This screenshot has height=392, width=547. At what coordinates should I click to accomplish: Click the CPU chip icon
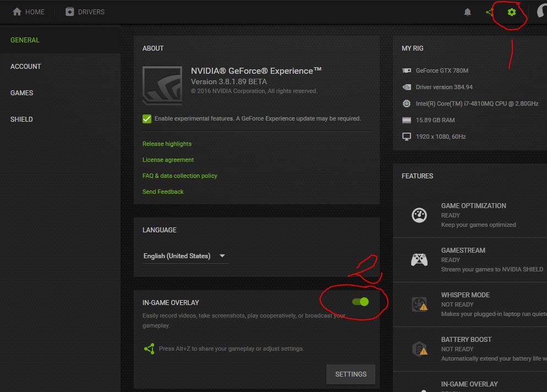(x=407, y=104)
